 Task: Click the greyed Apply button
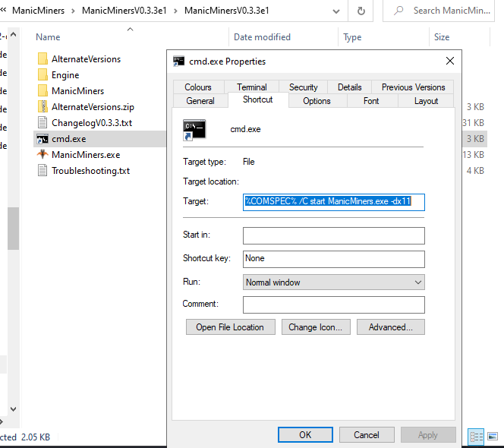tap(428, 435)
